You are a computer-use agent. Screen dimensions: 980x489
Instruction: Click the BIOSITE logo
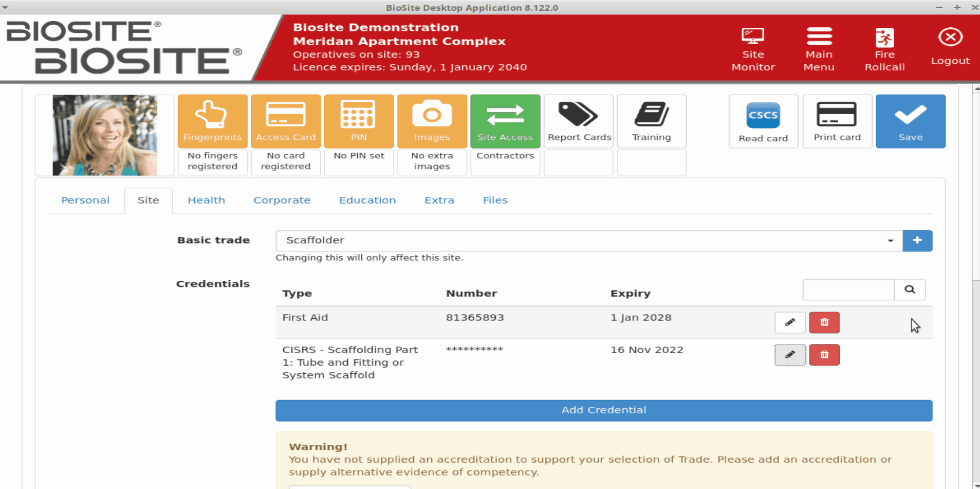pyautogui.click(x=123, y=47)
